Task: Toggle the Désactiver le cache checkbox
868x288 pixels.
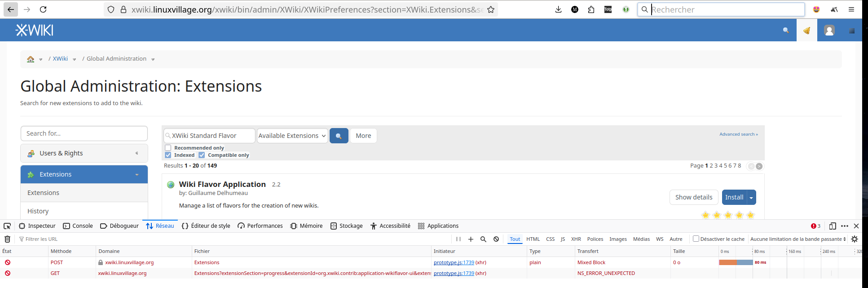Action: click(x=696, y=239)
